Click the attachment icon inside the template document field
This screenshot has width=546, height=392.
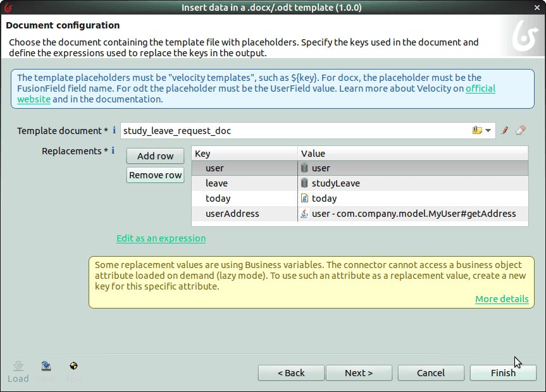point(477,130)
